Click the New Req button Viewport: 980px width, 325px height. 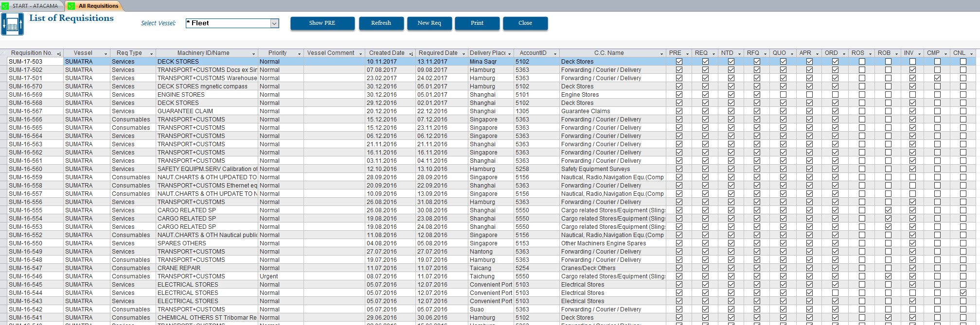click(x=429, y=23)
